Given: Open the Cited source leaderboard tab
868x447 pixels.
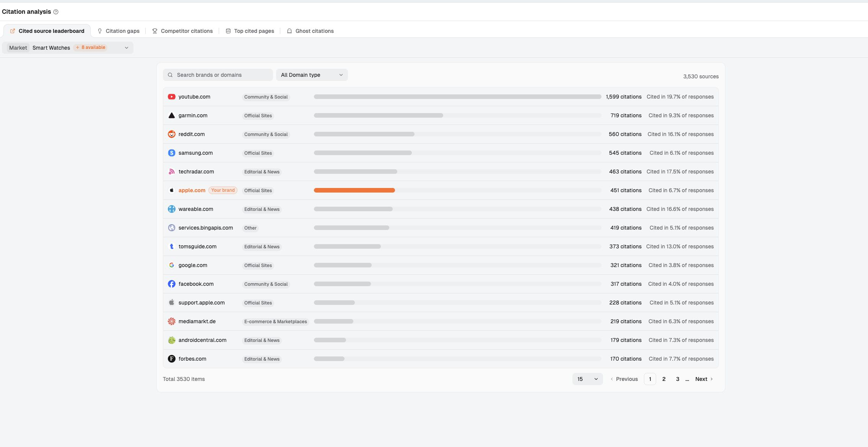Looking at the screenshot, I should [47, 31].
